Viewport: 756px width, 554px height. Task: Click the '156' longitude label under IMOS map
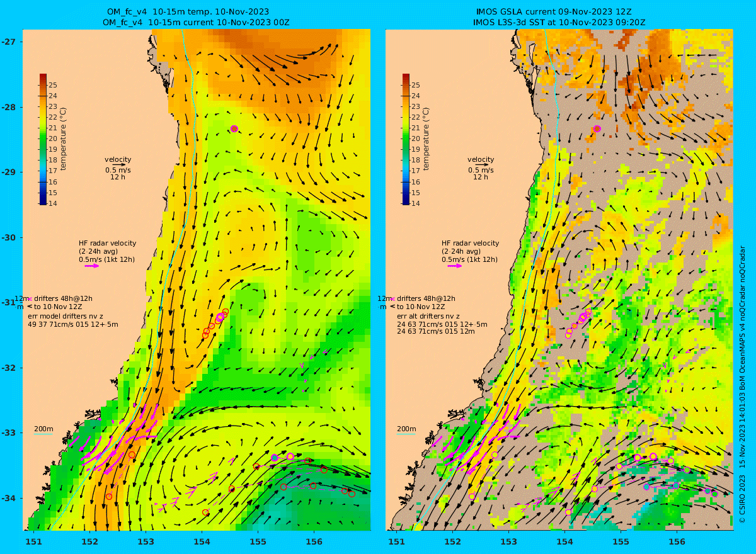[x=677, y=541]
